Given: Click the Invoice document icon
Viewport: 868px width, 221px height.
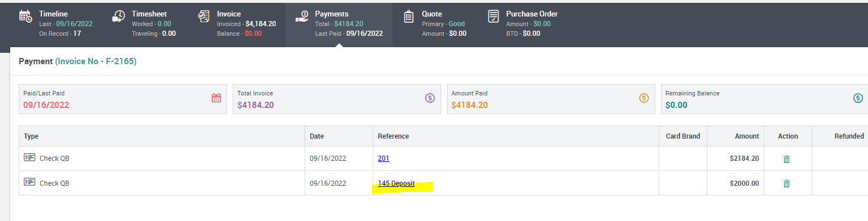Looking at the screenshot, I should (204, 16).
